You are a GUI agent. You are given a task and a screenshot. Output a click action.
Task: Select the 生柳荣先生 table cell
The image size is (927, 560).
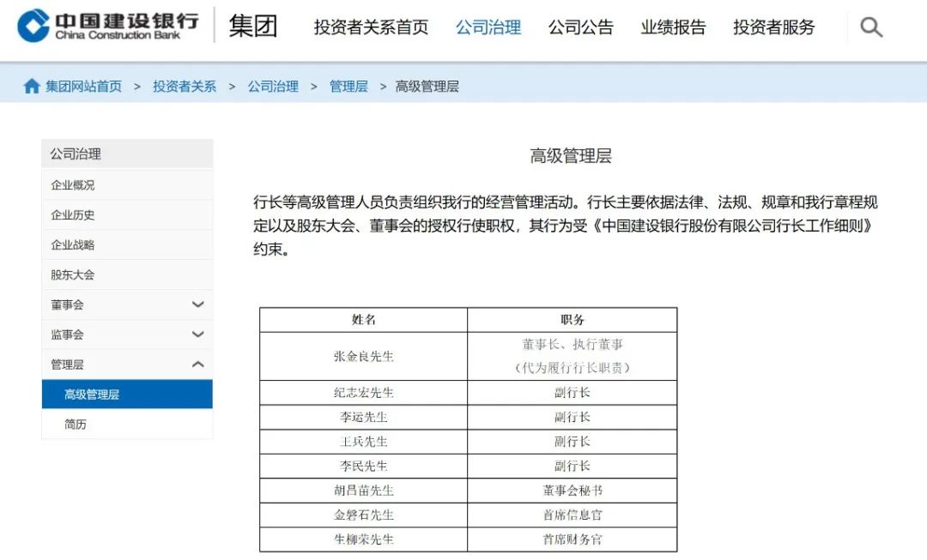364,539
